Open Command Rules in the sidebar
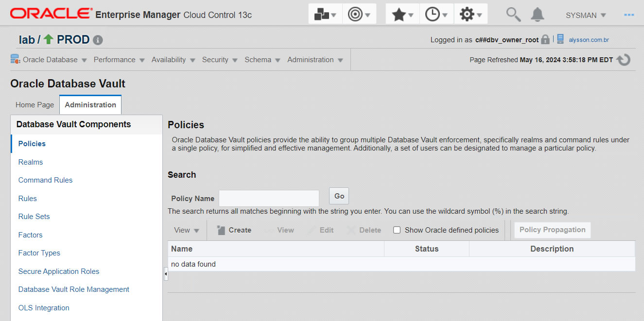Screen dimensions: 644x321 pos(45,180)
